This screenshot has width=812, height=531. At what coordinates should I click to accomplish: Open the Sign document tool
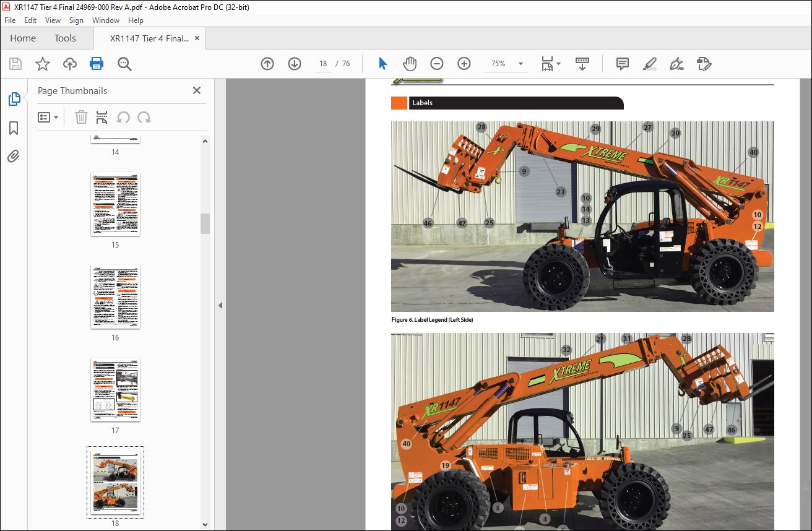(677, 64)
